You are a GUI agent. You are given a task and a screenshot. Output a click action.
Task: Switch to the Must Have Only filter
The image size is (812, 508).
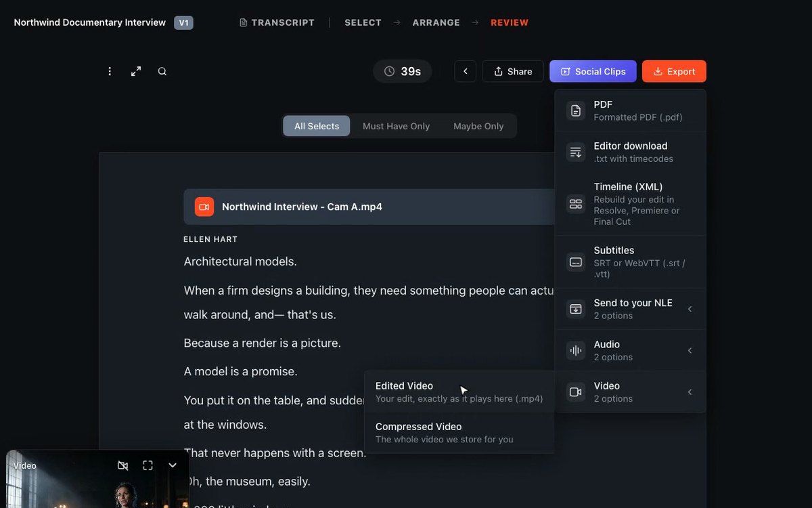point(396,126)
